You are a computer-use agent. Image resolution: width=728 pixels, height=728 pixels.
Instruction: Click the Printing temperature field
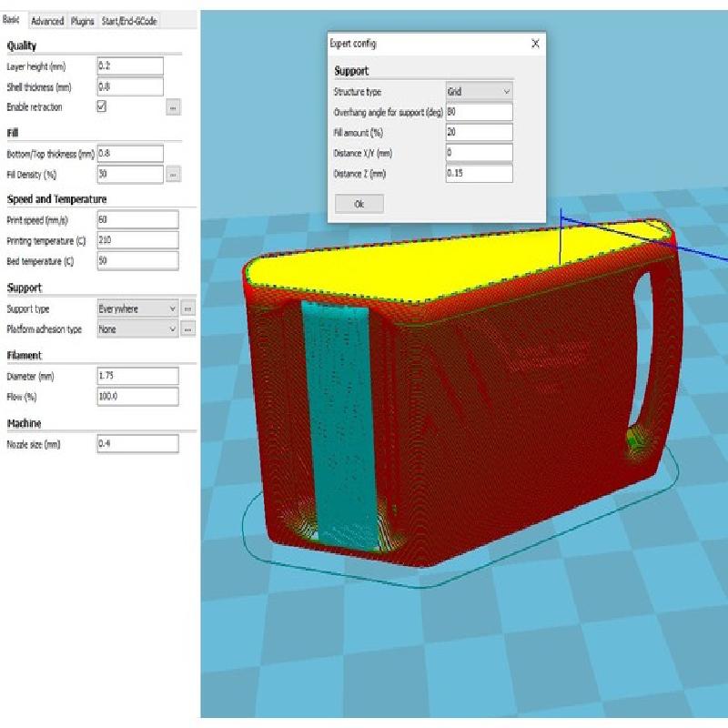tap(136, 240)
